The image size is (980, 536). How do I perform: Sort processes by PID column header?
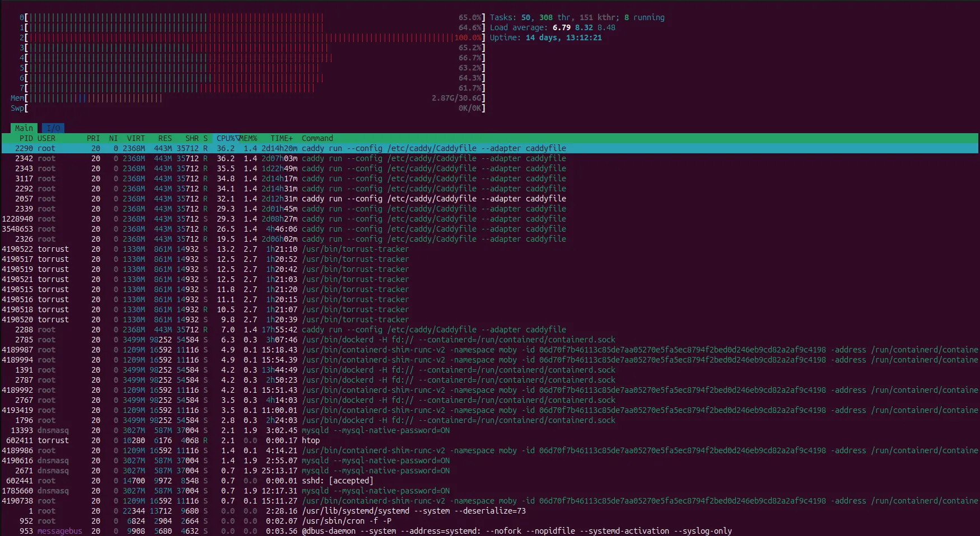(x=26, y=138)
